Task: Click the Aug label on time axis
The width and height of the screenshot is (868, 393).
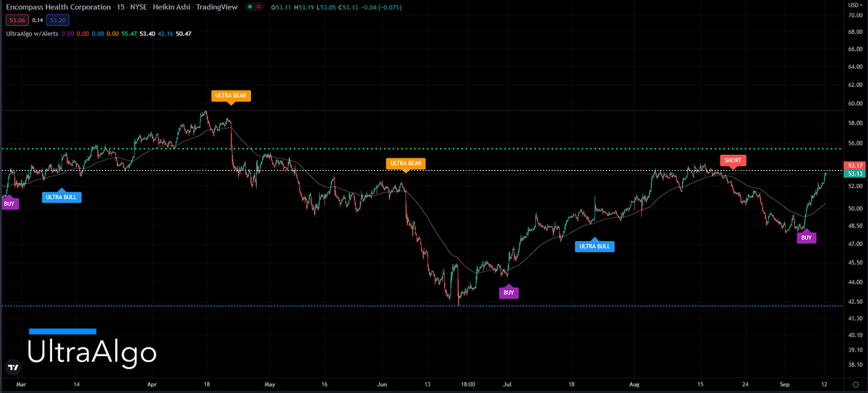Action: click(x=634, y=385)
